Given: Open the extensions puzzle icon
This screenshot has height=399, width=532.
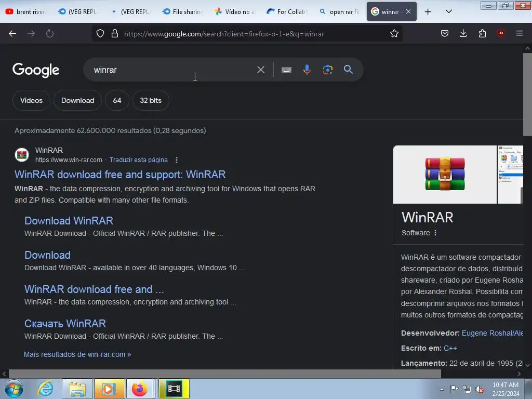Looking at the screenshot, I should coord(482,33).
